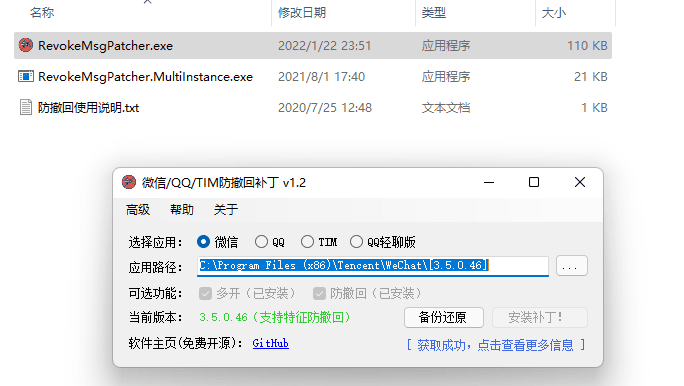Select the QQ radio button
684x386 pixels.
261,242
